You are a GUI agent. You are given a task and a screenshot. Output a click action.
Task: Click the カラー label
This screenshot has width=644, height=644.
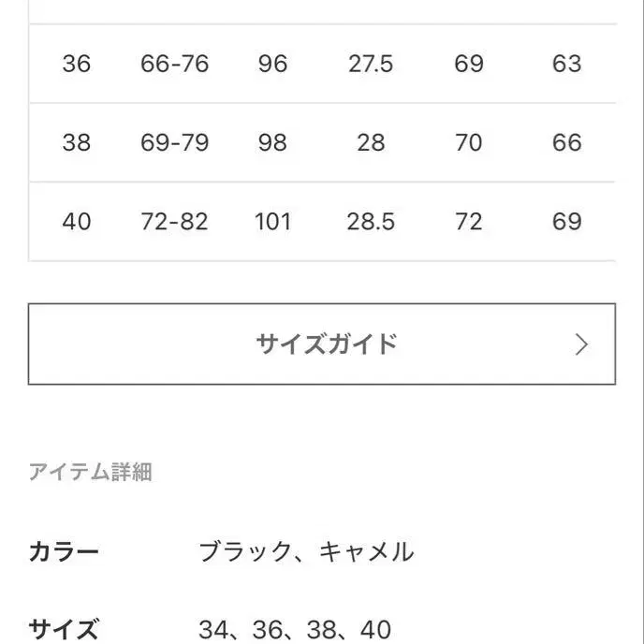click(64, 551)
